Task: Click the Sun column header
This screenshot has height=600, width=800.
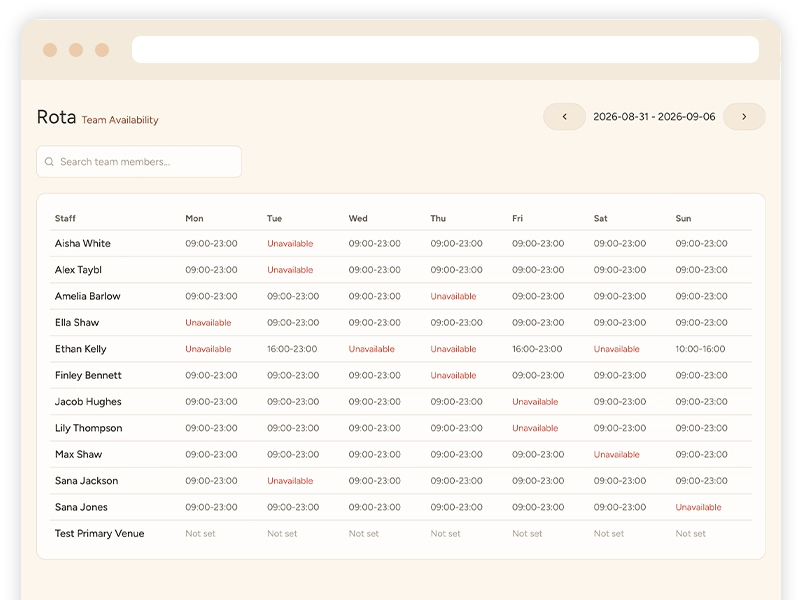Action: point(683,218)
